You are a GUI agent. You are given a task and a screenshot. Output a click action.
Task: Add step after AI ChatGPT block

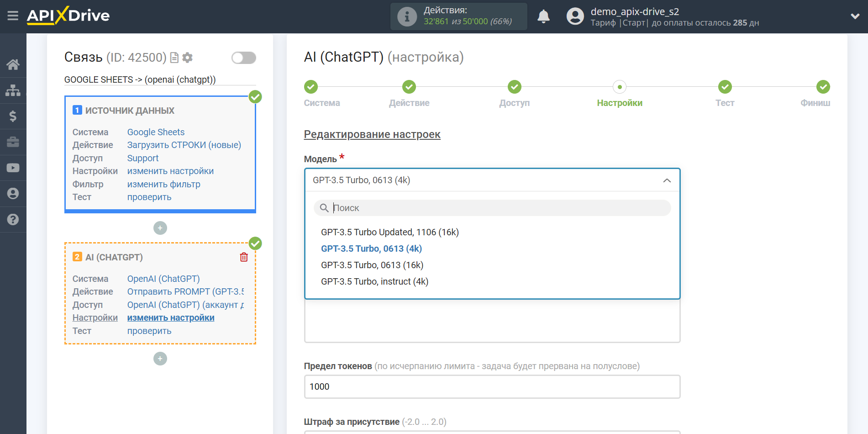[160, 359]
